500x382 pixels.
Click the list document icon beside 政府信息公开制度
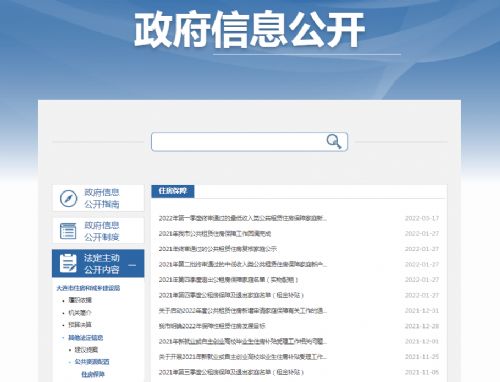68,231
